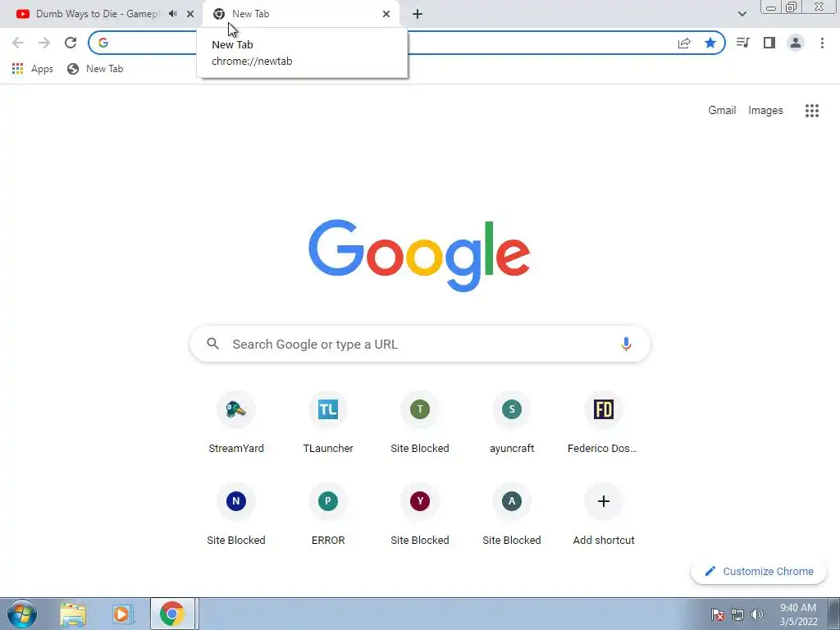Open Windows Start menu

coord(22,614)
